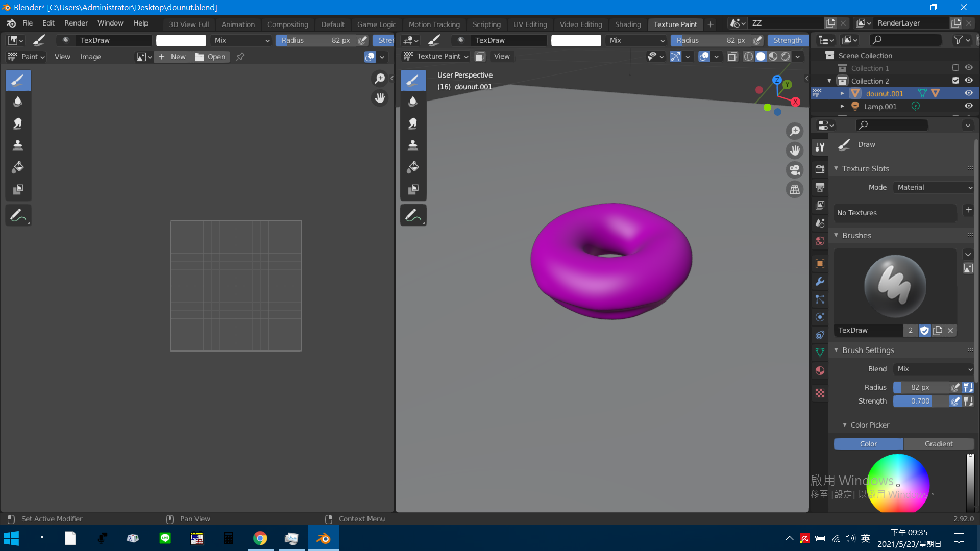Open the Render properties tab

click(820, 169)
